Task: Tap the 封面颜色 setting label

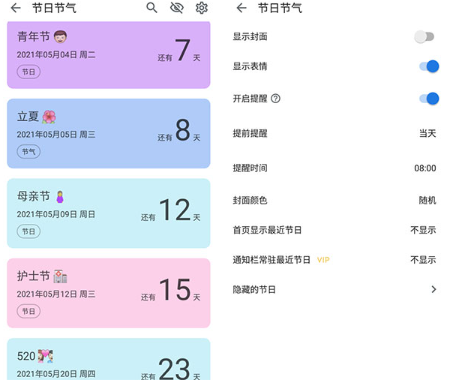Action: (250, 200)
